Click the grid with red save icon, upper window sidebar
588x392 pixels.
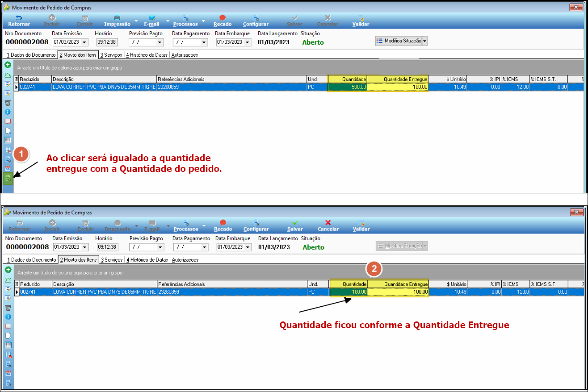[x=8, y=150]
